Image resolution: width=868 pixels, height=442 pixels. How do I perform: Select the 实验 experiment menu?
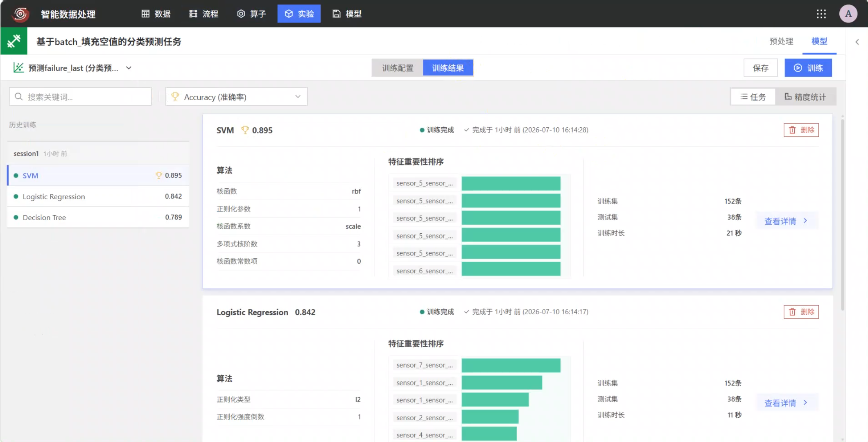[x=299, y=14]
